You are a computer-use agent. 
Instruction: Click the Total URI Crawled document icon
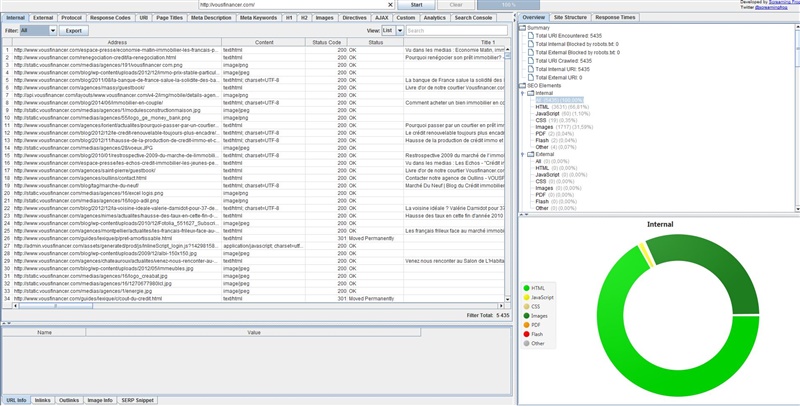click(531, 61)
